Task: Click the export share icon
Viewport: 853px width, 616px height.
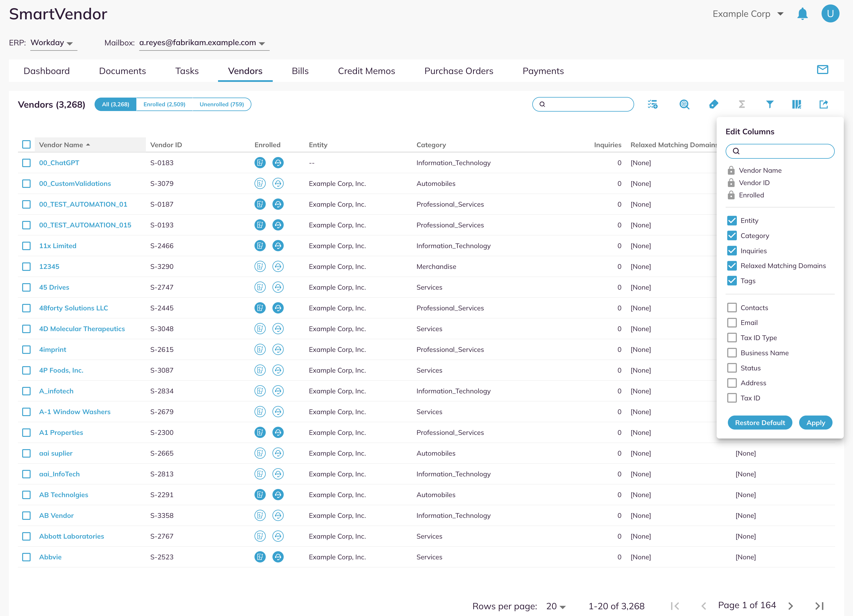Action: pyautogui.click(x=824, y=105)
